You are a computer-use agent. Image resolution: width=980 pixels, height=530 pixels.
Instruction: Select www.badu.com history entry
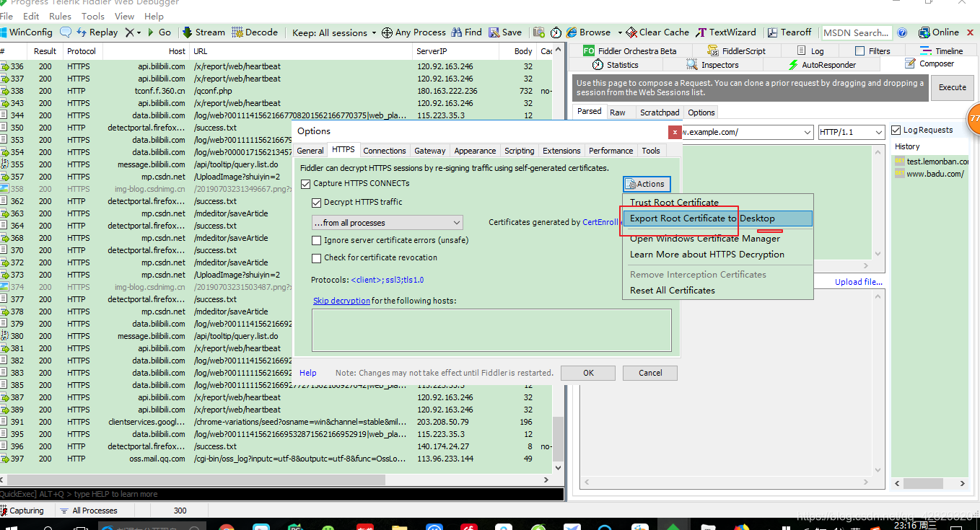pos(929,174)
